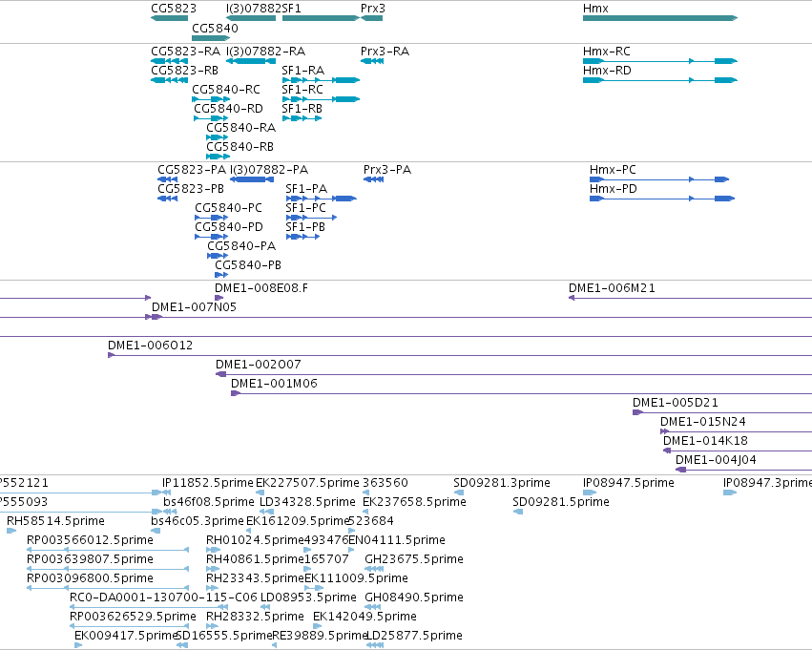Open the CG5840-PD protein
Image resolution: width=812 pixels, height=650 pixels.
point(211,237)
